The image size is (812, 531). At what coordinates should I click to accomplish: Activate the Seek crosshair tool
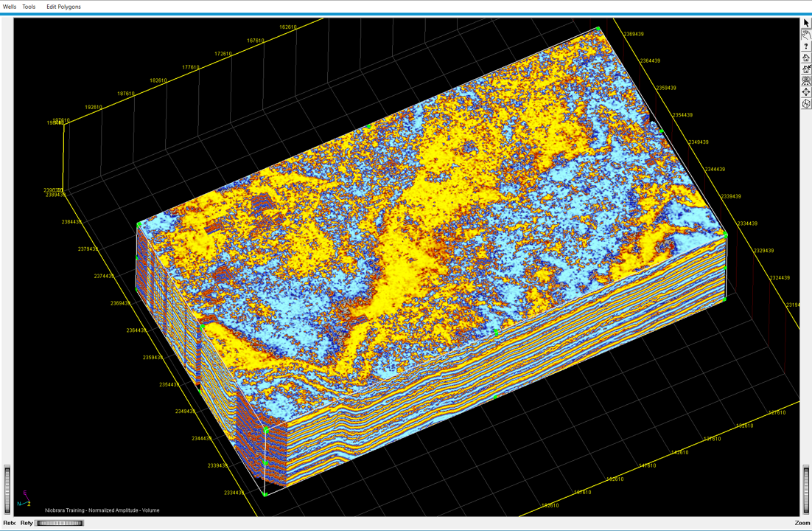tap(806, 92)
